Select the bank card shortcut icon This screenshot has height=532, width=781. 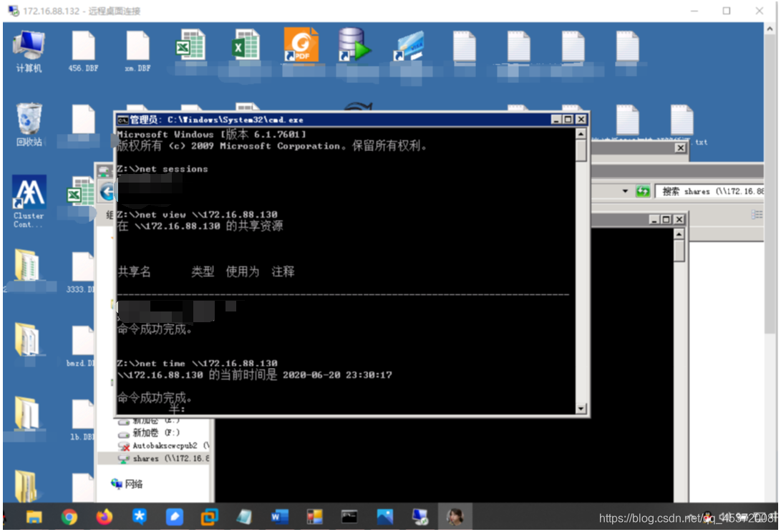coord(409,45)
